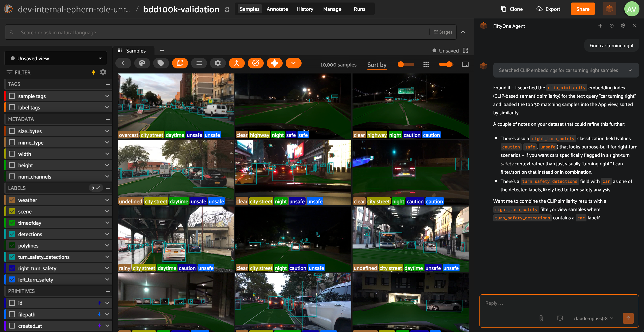Click the caption display icon

(465, 64)
